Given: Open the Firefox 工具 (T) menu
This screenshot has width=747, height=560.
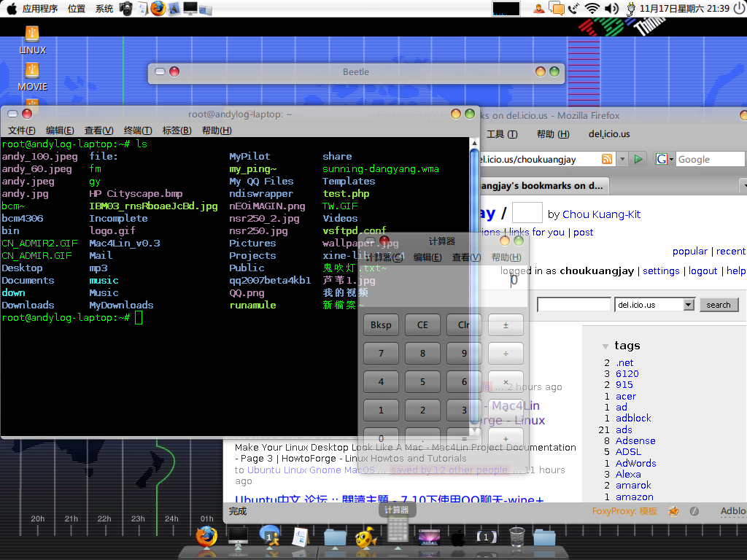Looking at the screenshot, I should [502, 134].
